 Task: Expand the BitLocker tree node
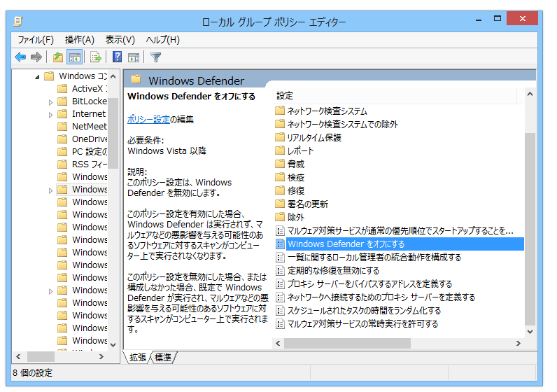click(50, 102)
